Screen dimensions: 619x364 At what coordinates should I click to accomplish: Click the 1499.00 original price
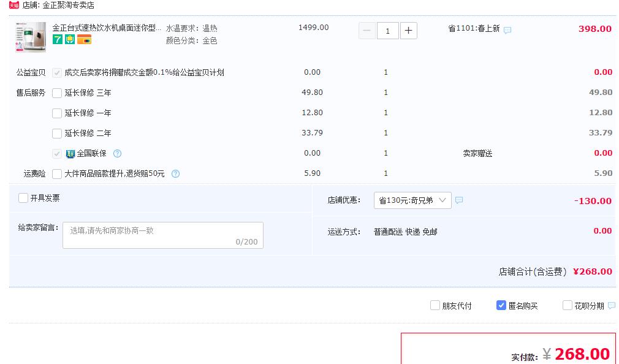tap(313, 28)
